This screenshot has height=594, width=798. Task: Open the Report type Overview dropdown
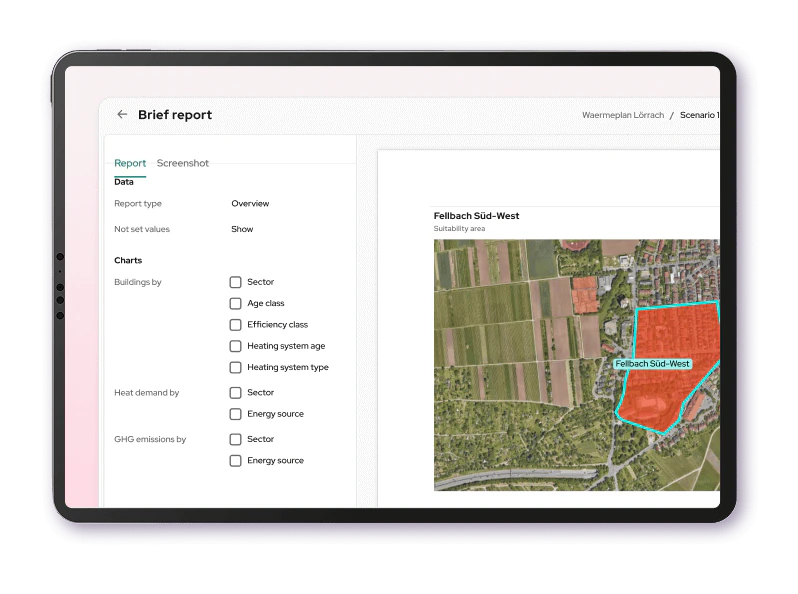click(x=250, y=204)
